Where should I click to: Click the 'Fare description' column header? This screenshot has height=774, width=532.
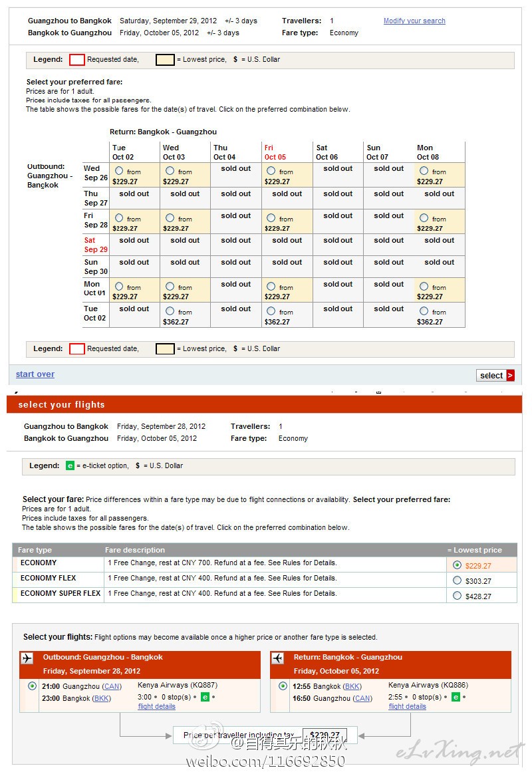coord(135,550)
